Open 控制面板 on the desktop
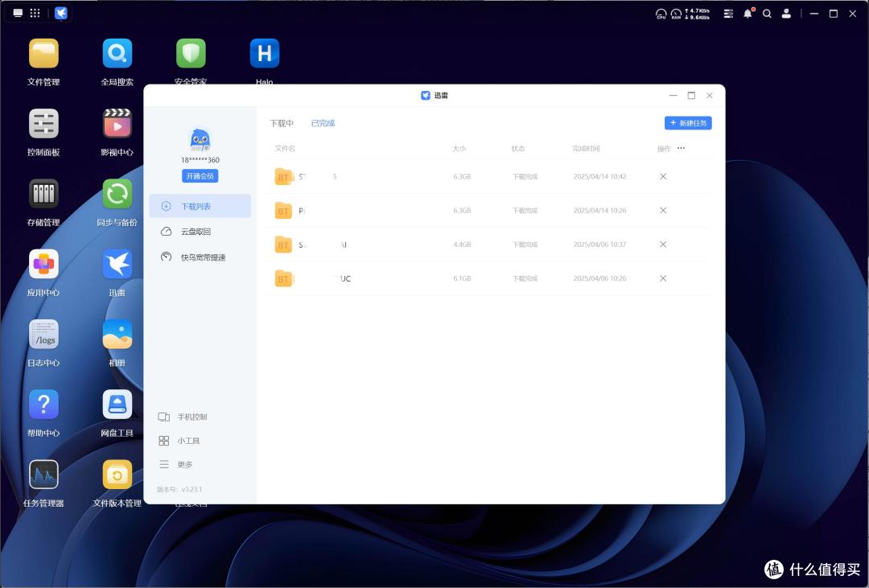869x588 pixels. 43,124
